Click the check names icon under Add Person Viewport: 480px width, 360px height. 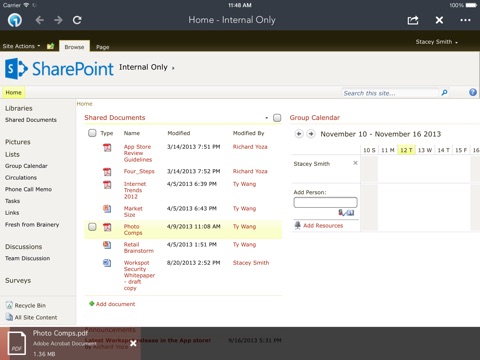[341, 212]
